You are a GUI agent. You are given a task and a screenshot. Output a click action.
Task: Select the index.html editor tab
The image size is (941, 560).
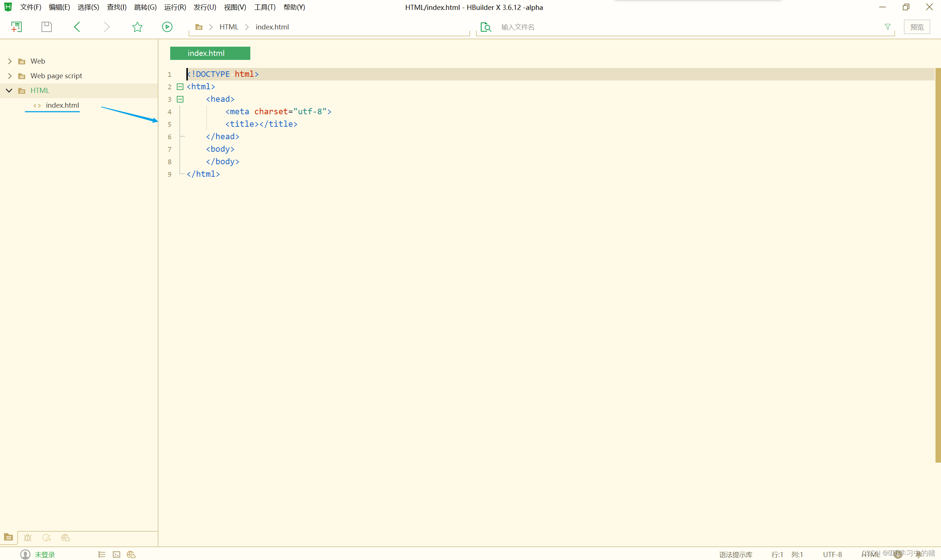point(210,53)
